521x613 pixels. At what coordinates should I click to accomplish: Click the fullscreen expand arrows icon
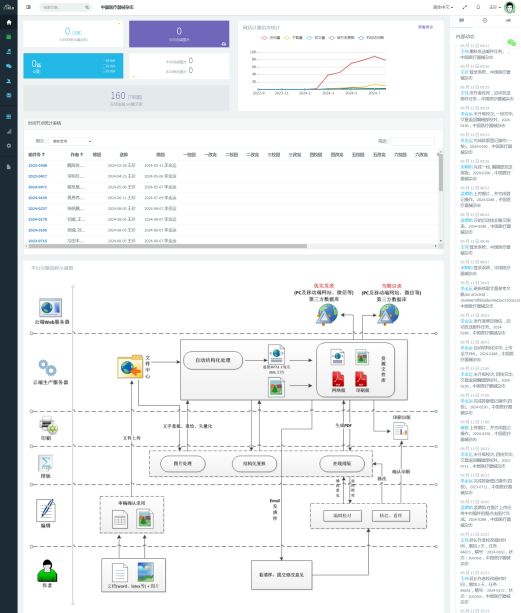[465, 7]
